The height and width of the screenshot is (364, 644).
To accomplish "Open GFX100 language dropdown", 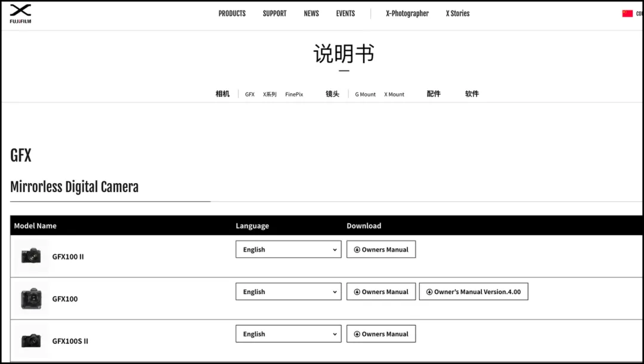I will pyautogui.click(x=289, y=292).
